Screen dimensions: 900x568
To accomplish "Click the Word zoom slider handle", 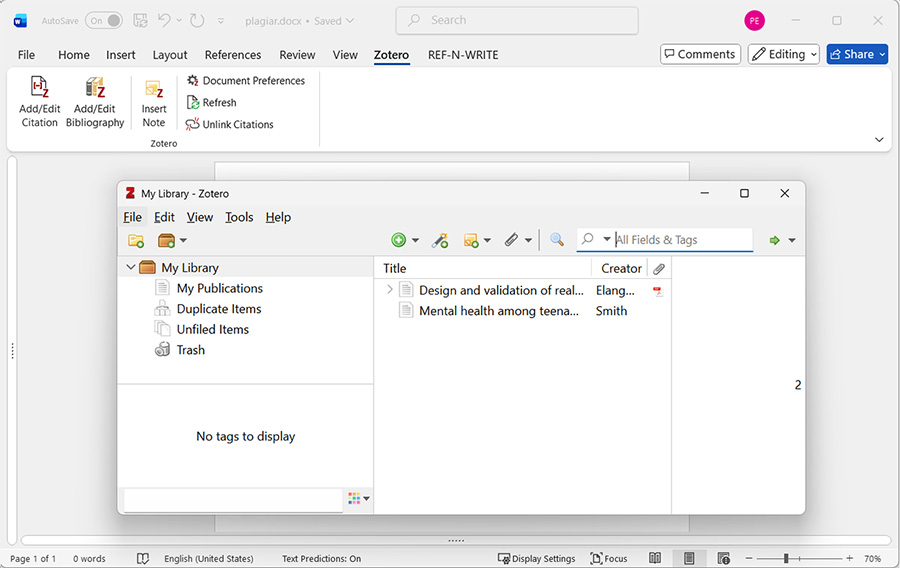I will pos(786,558).
